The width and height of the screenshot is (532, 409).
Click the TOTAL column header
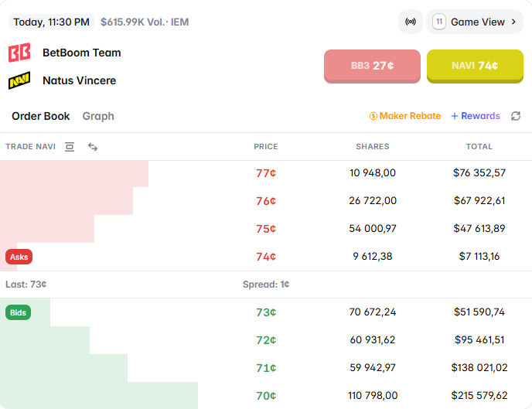tap(479, 146)
